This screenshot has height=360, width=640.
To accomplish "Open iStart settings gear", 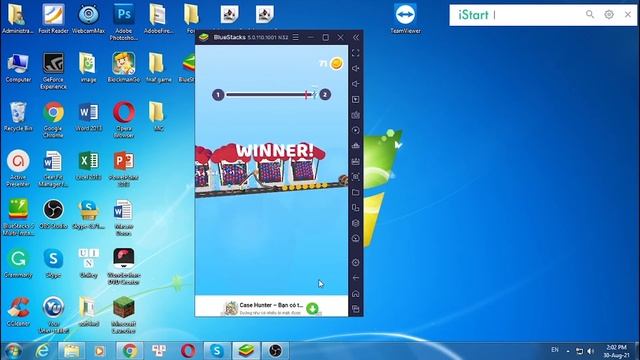I will (x=609, y=15).
